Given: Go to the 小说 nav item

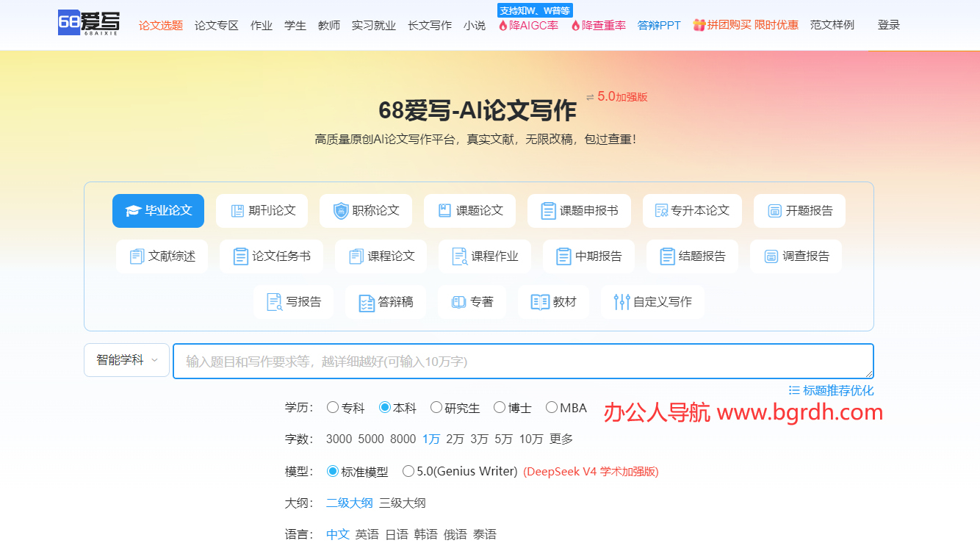Looking at the screenshot, I should pos(475,25).
